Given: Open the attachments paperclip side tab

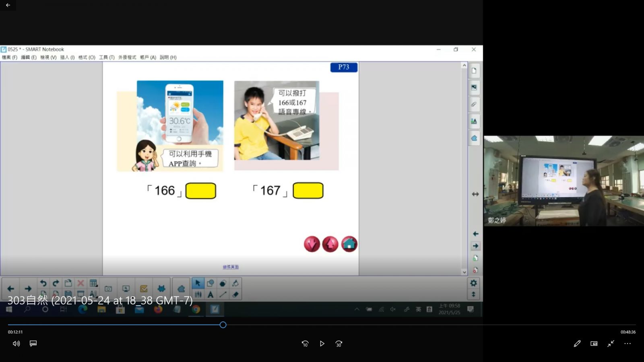Looking at the screenshot, I should 474,104.
